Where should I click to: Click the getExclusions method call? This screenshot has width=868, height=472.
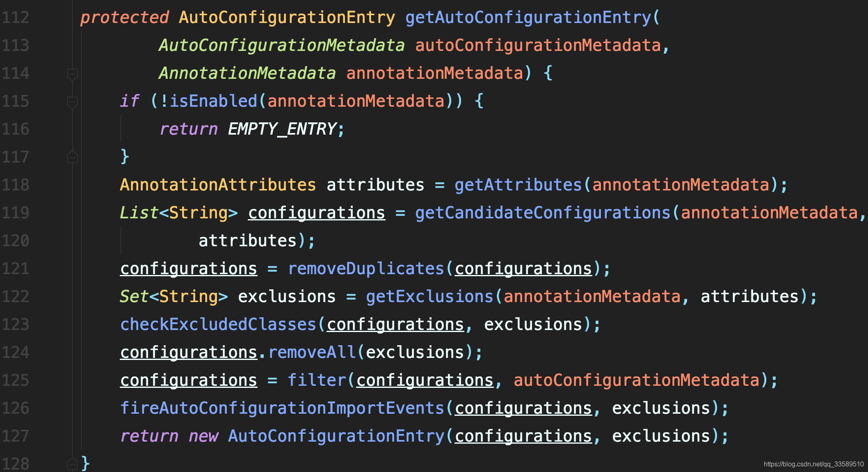coord(429,297)
